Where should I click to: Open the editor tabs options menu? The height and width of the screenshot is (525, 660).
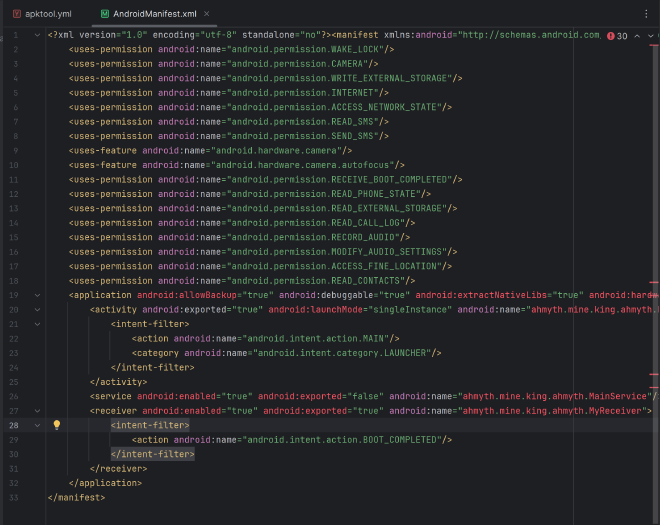click(x=646, y=14)
